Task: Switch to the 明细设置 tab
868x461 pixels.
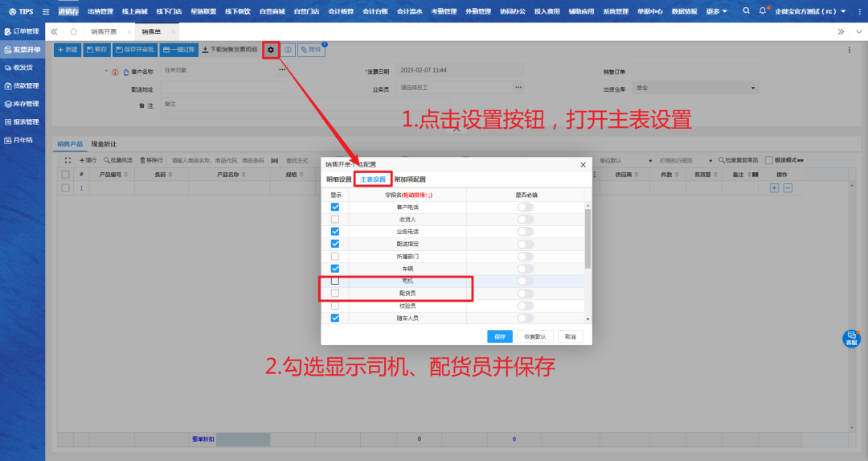Action: tap(338, 179)
